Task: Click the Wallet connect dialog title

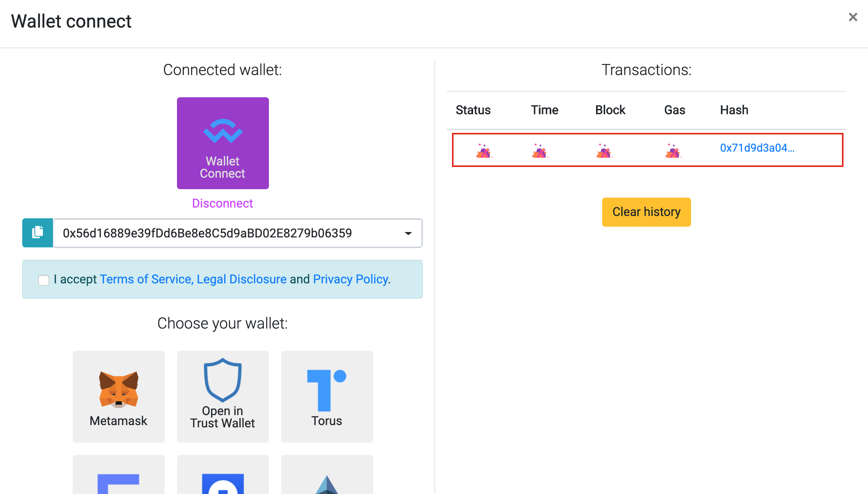Action: click(71, 21)
